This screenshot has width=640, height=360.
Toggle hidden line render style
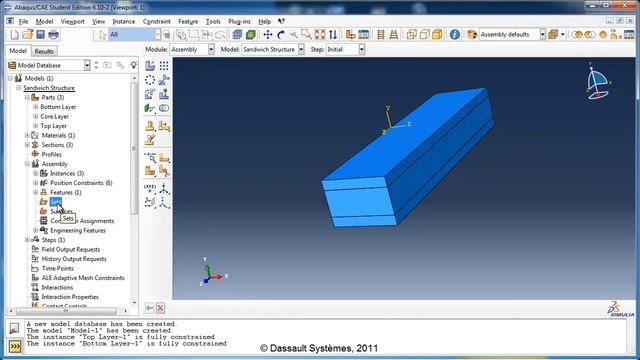click(424, 35)
